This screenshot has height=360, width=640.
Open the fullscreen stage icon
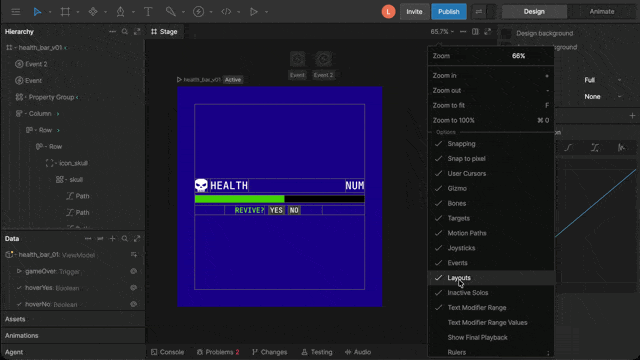pos(488,31)
